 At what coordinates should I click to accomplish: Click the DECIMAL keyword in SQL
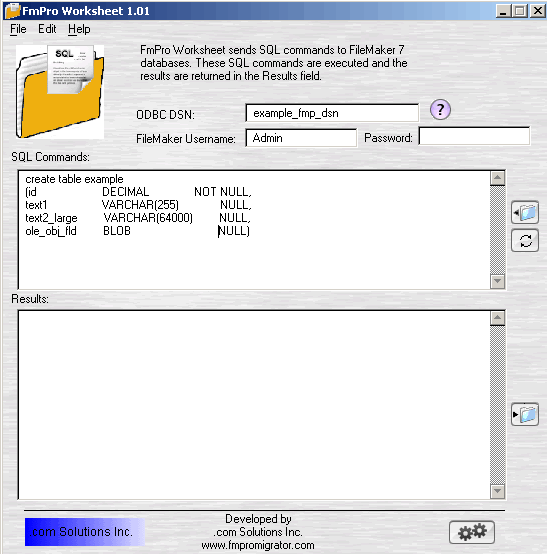(x=125, y=192)
